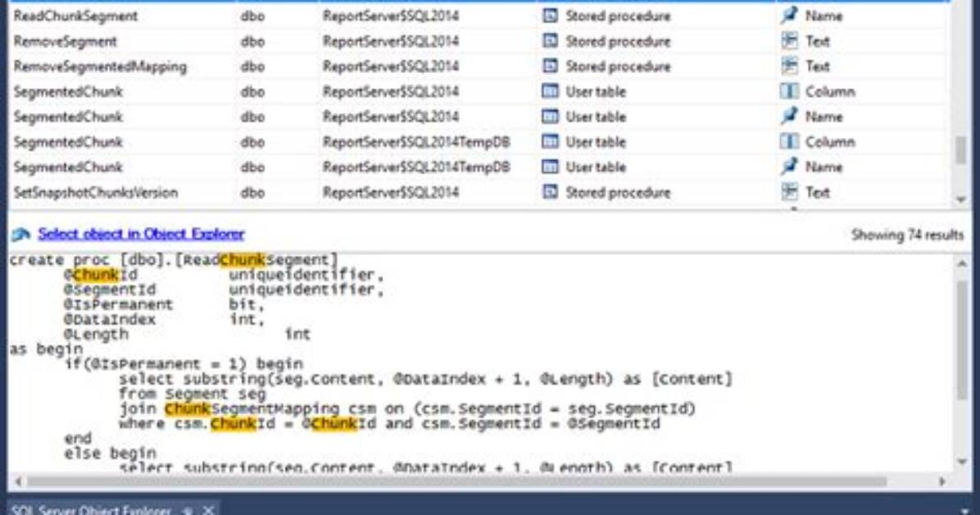Image resolution: width=980 pixels, height=515 pixels.
Task: Select the SQL Server Object Explorer tab
Action: [x=91, y=510]
